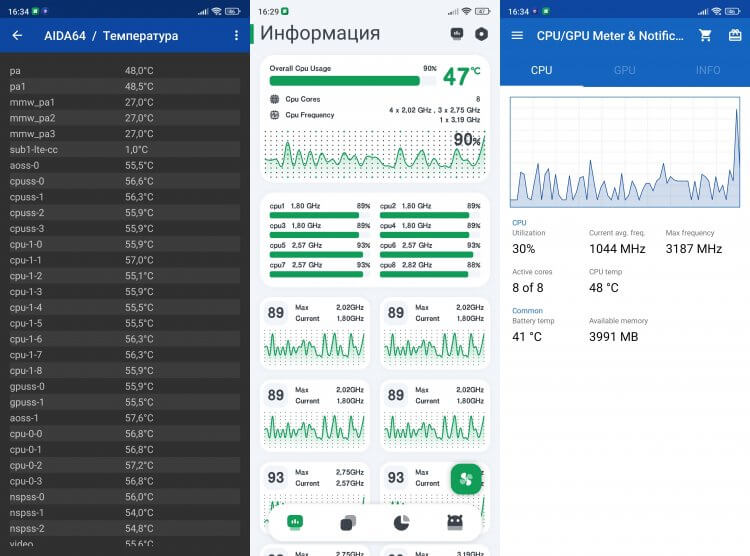The width and height of the screenshot is (750, 556).
Task: Tap the CPU/GPU Meter & Notific... title
Action: tap(610, 36)
